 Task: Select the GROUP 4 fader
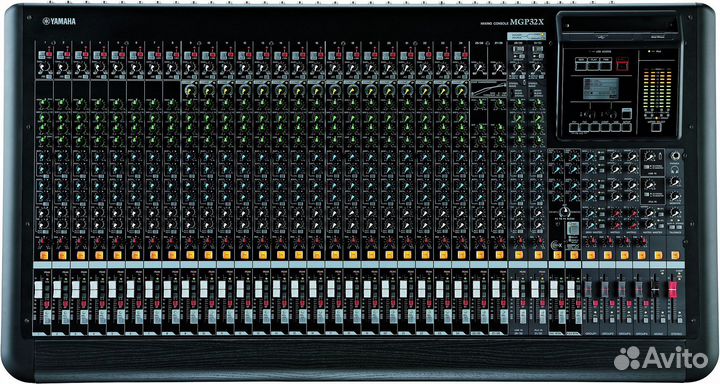(x=639, y=290)
